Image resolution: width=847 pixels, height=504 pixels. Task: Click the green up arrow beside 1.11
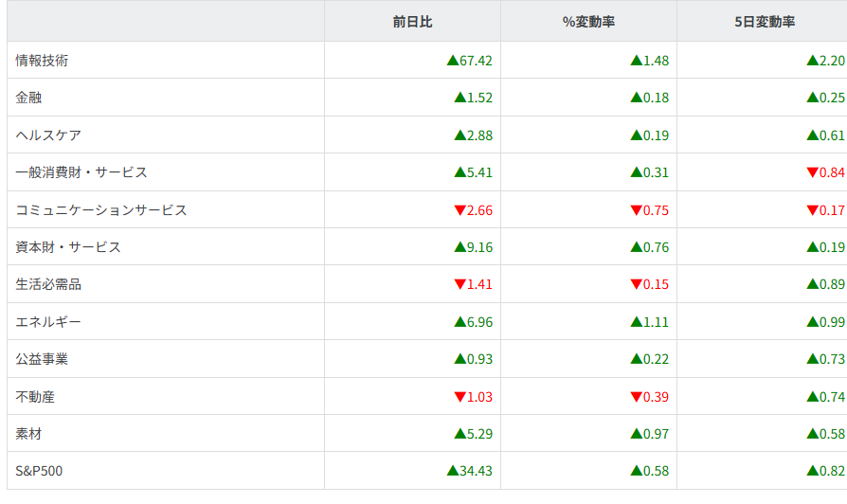(636, 322)
